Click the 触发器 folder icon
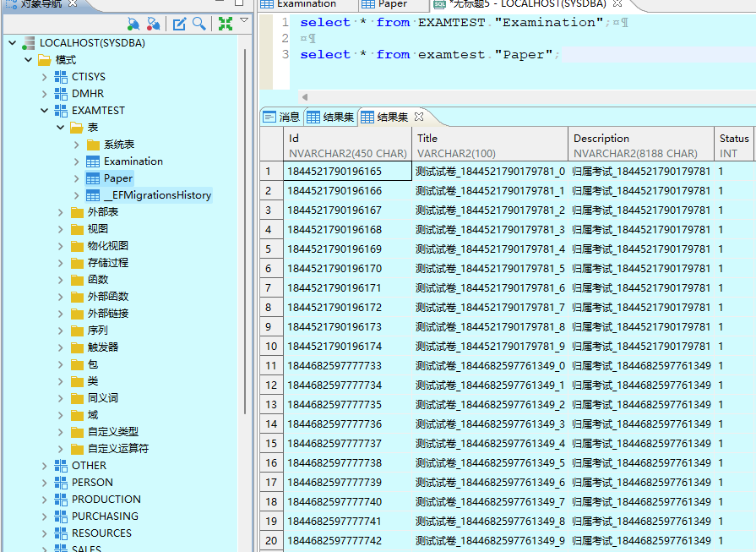756x552 pixels. coord(77,347)
